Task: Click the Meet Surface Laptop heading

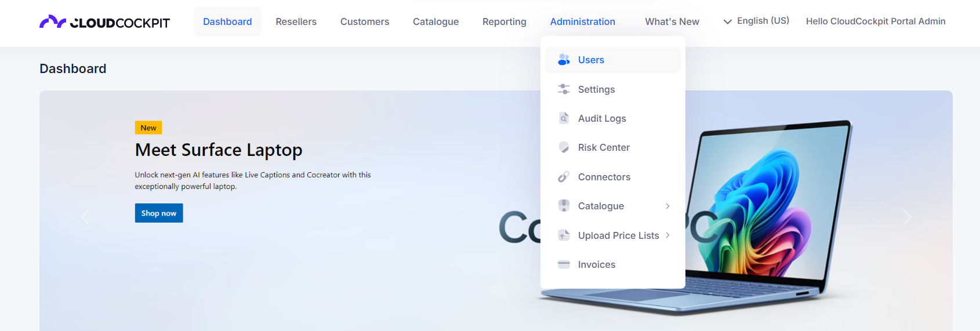Action: (219, 150)
